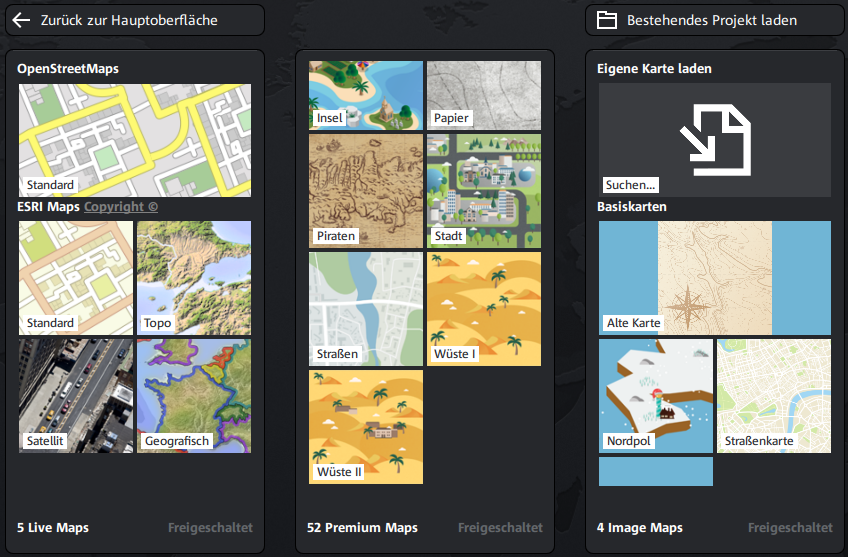The height and width of the screenshot is (557, 848).
Task: Choose the Wüste I map
Action: (x=484, y=309)
